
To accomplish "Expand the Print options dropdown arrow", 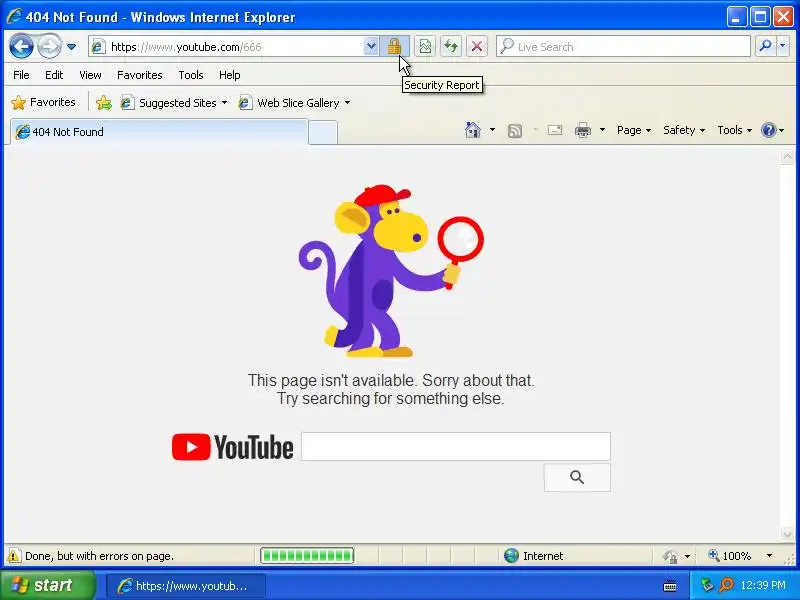I will tap(602, 130).
